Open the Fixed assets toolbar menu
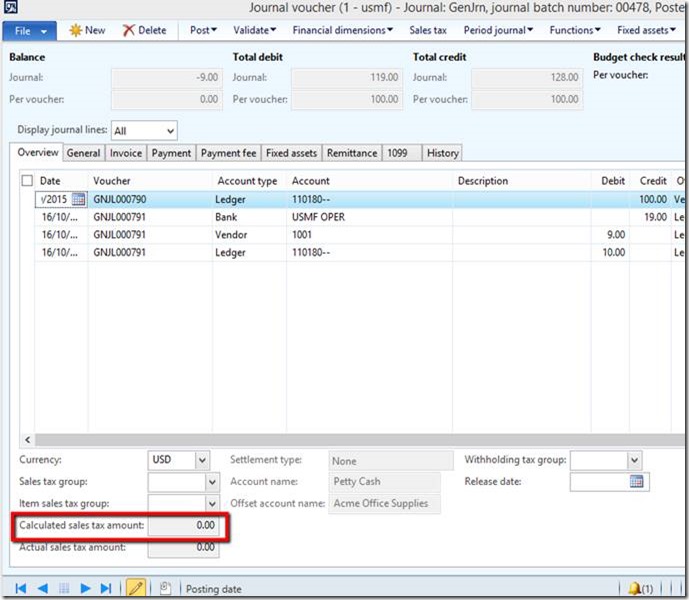 pyautogui.click(x=646, y=30)
